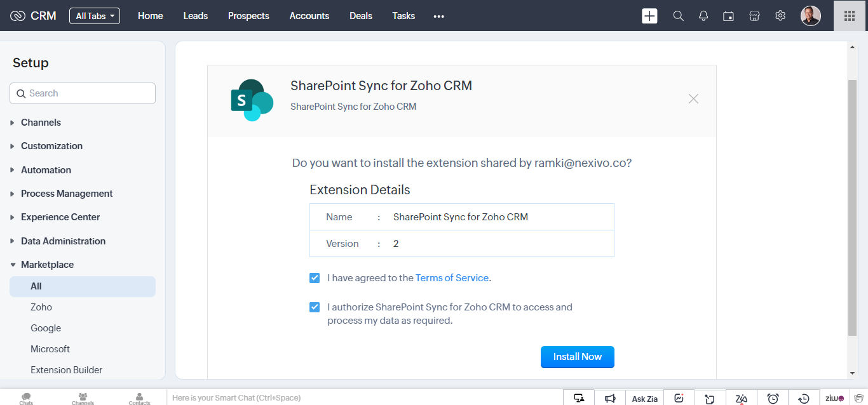This screenshot has height=405, width=868.
Task: Click the page vertical scrollbar thumb
Action: (x=853, y=208)
